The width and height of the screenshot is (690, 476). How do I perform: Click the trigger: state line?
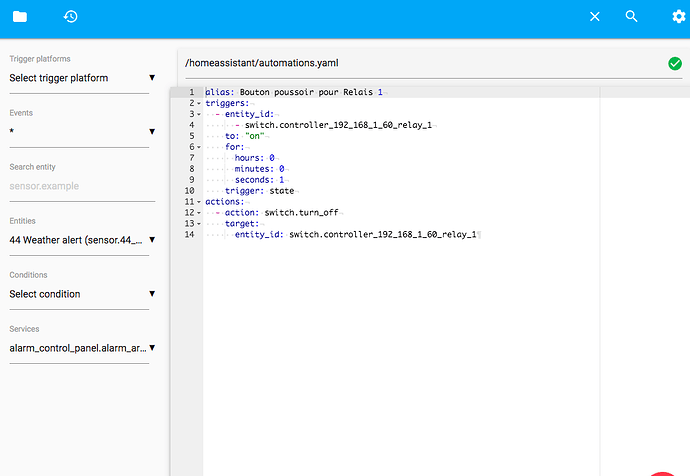click(260, 190)
